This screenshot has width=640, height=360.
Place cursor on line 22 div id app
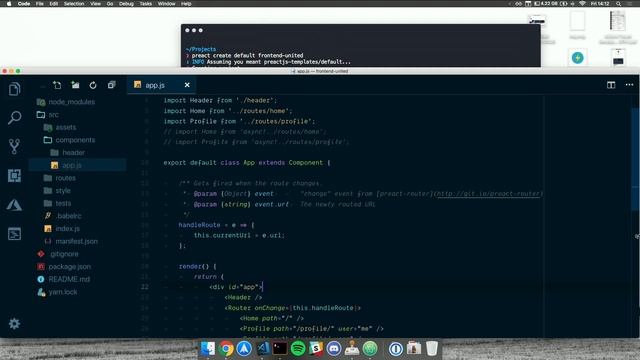(x=236, y=287)
